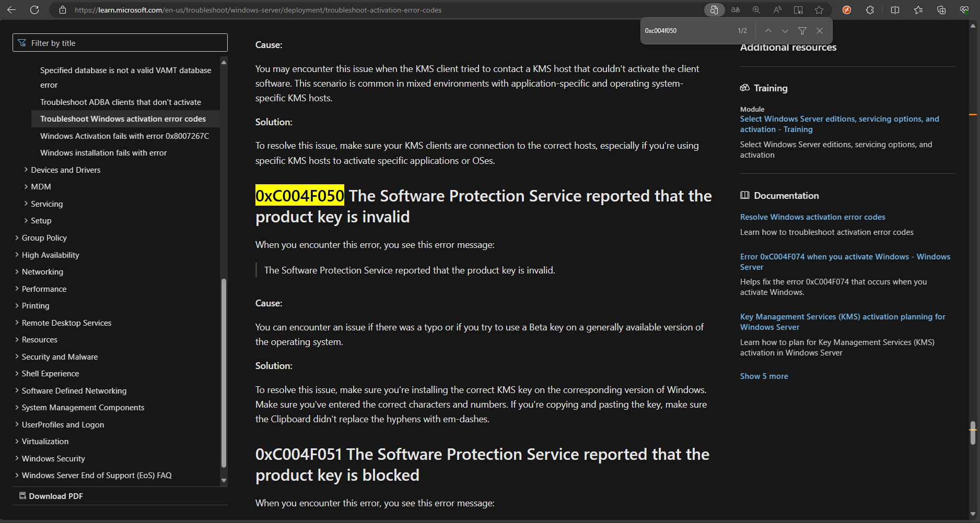This screenshot has height=523, width=980.
Task: Toggle split screen icon
Action: click(895, 10)
